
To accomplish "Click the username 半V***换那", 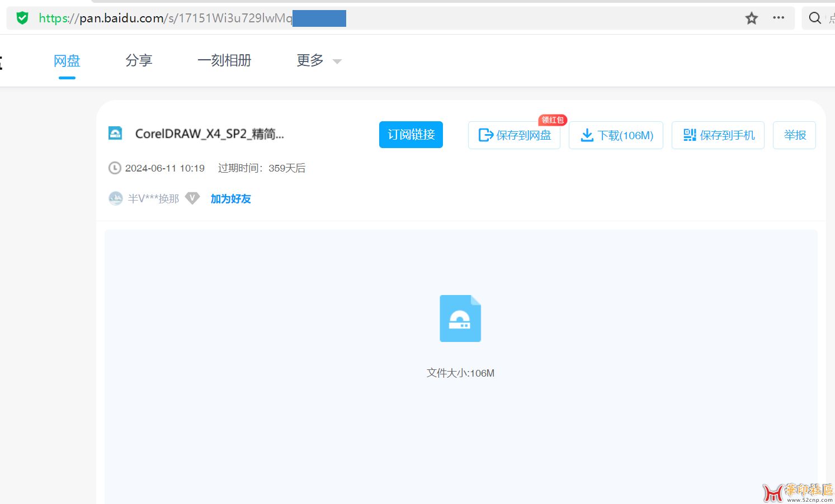I will pos(154,199).
